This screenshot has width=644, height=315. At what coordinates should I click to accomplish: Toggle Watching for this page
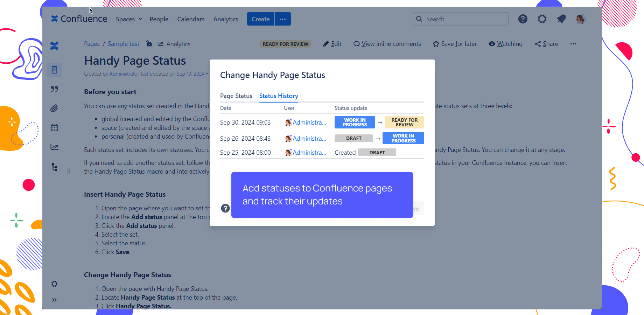point(506,44)
